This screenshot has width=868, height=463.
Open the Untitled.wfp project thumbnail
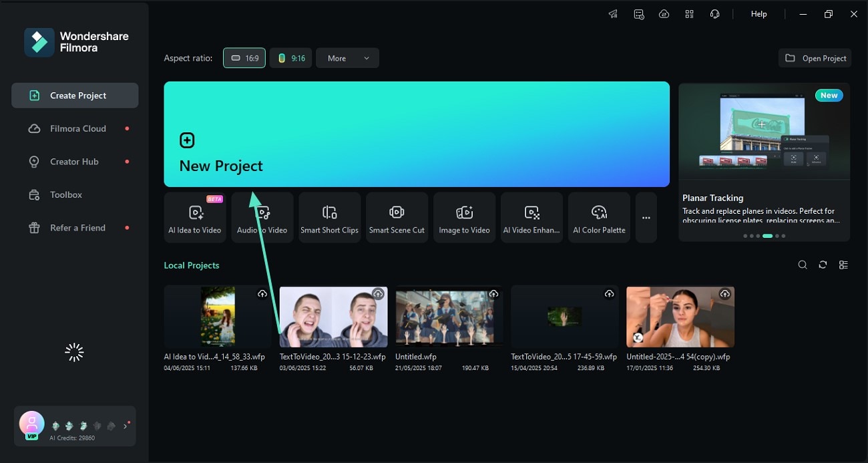[x=449, y=317]
